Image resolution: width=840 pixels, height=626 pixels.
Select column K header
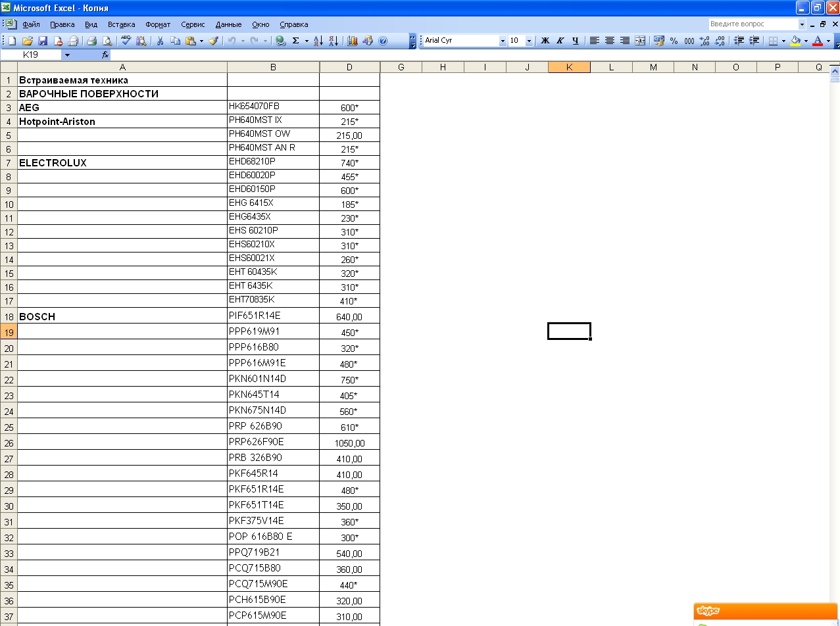[569, 67]
